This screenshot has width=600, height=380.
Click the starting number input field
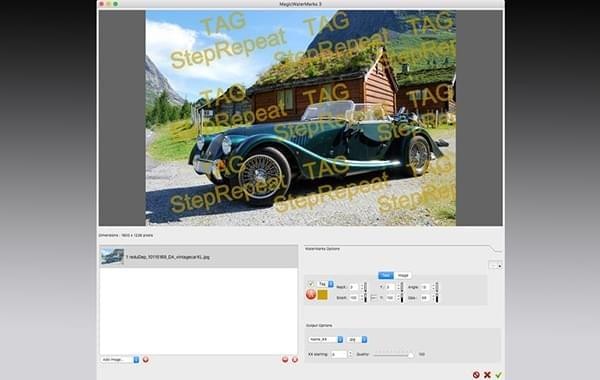(339, 354)
